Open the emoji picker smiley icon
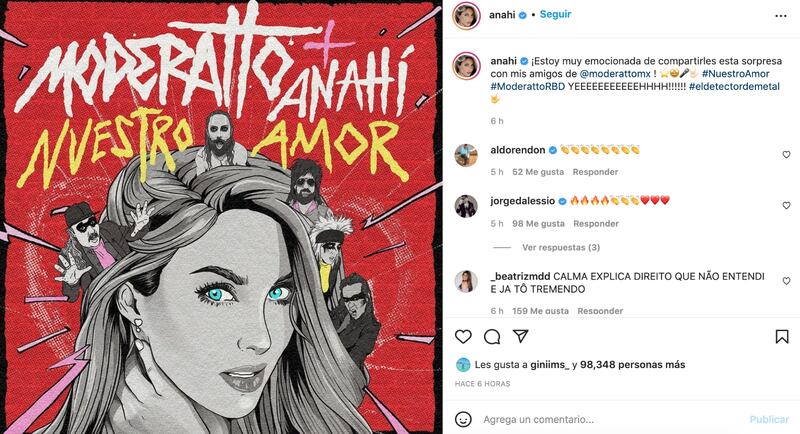800x434 pixels. click(463, 419)
